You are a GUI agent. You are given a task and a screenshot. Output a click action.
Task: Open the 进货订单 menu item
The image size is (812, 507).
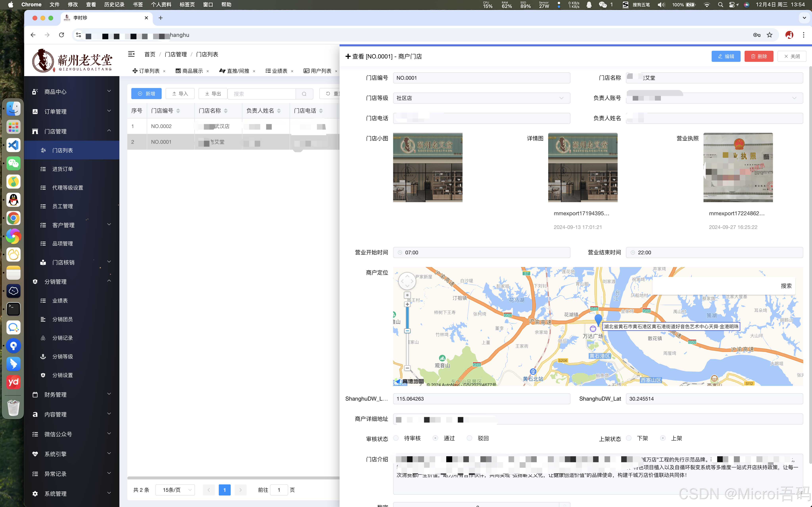tap(62, 169)
